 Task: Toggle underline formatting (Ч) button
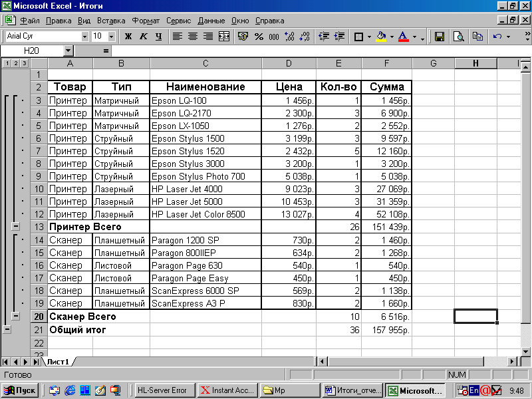[158, 37]
